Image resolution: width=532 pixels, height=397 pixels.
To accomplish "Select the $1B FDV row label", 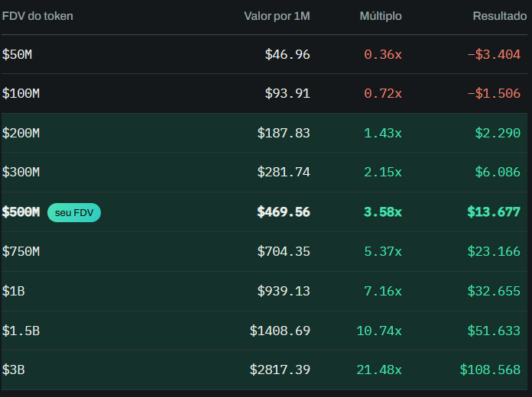I will coord(13,291).
